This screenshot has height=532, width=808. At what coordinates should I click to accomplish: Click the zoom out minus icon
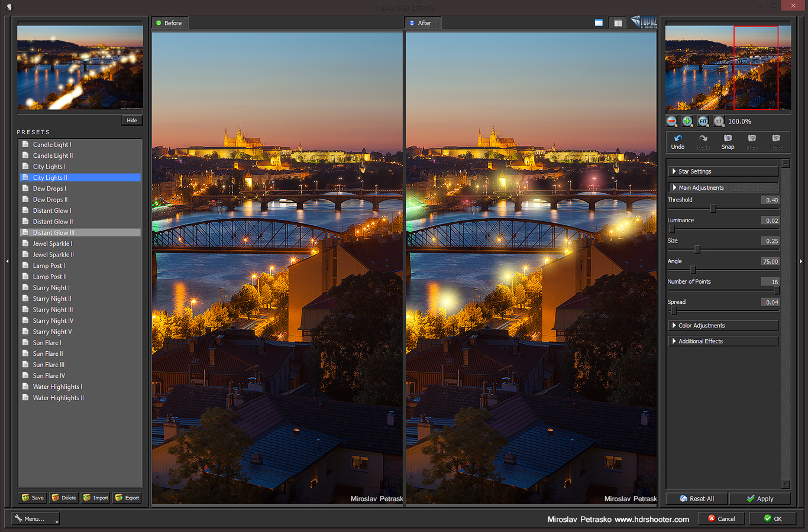671,121
